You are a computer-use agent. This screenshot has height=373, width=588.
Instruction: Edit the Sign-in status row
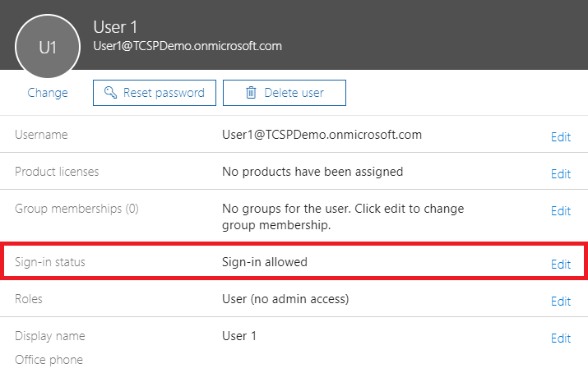point(560,265)
